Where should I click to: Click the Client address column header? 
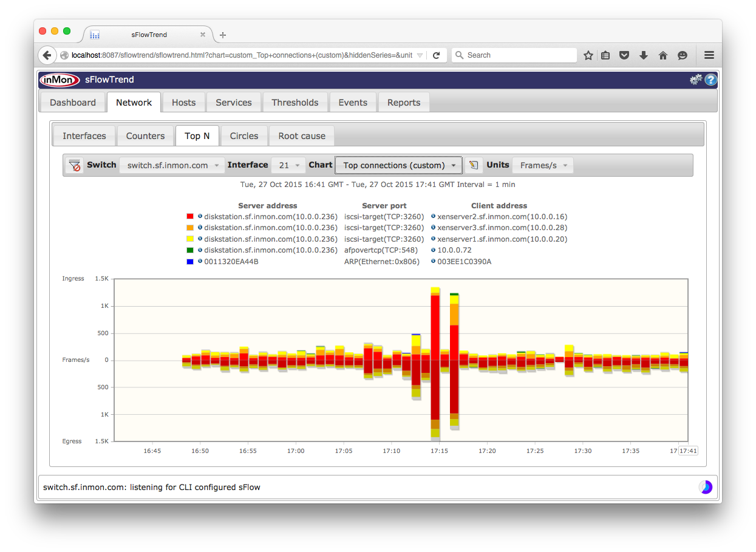click(499, 206)
